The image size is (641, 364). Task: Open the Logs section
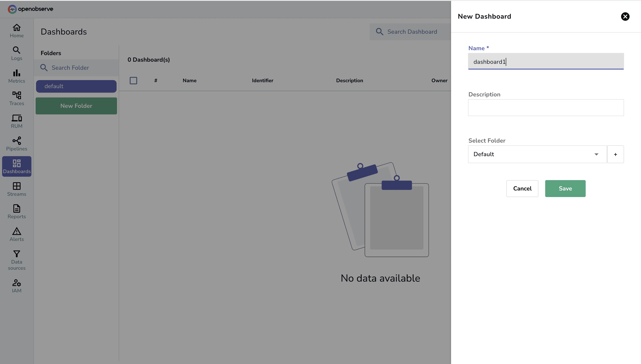pyautogui.click(x=17, y=53)
